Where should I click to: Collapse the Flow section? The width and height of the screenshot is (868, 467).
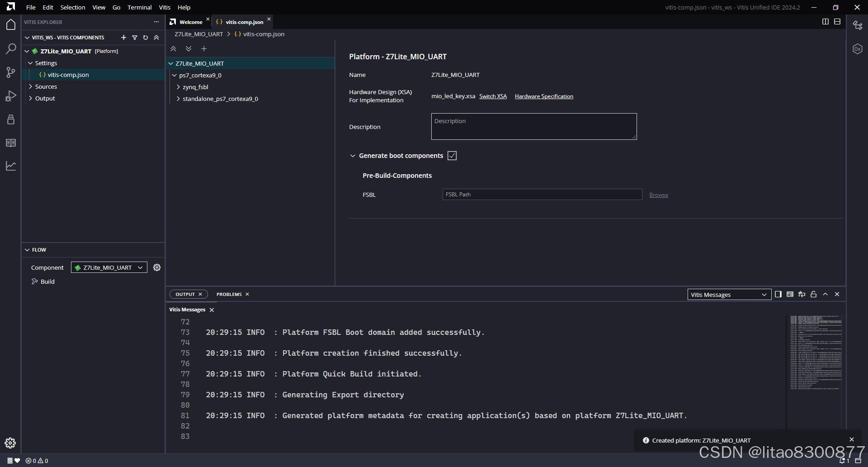(27, 250)
